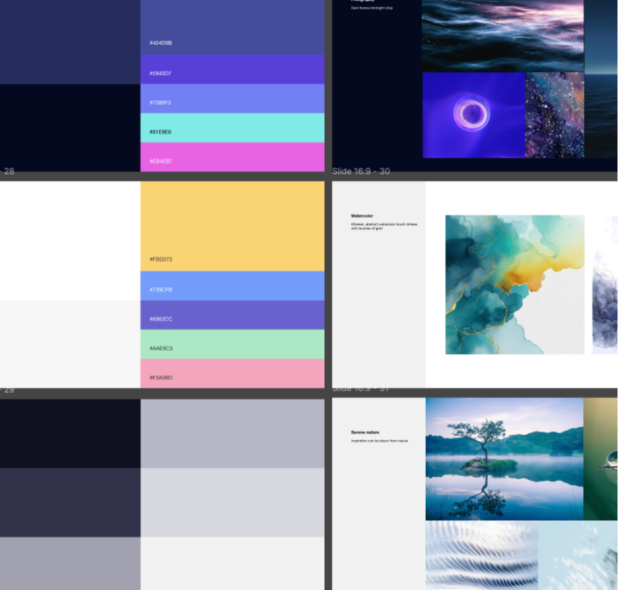
Task: Select the #FBD273 hex label text
Action: click(x=161, y=259)
